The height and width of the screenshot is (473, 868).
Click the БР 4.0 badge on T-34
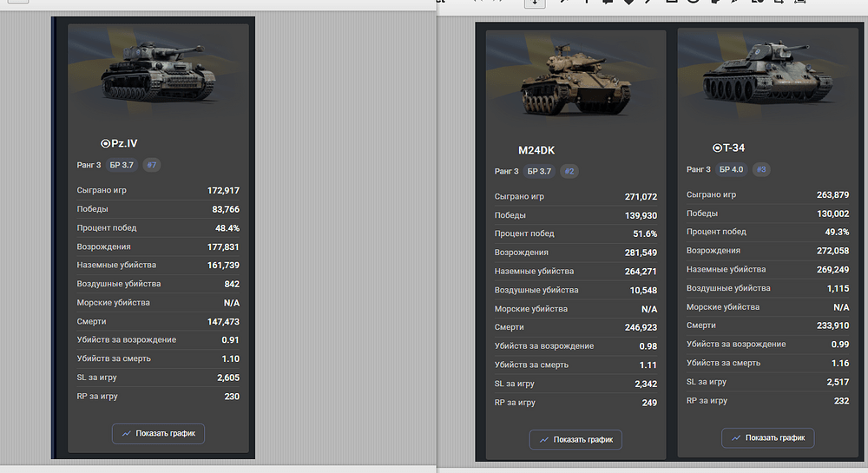coord(732,169)
